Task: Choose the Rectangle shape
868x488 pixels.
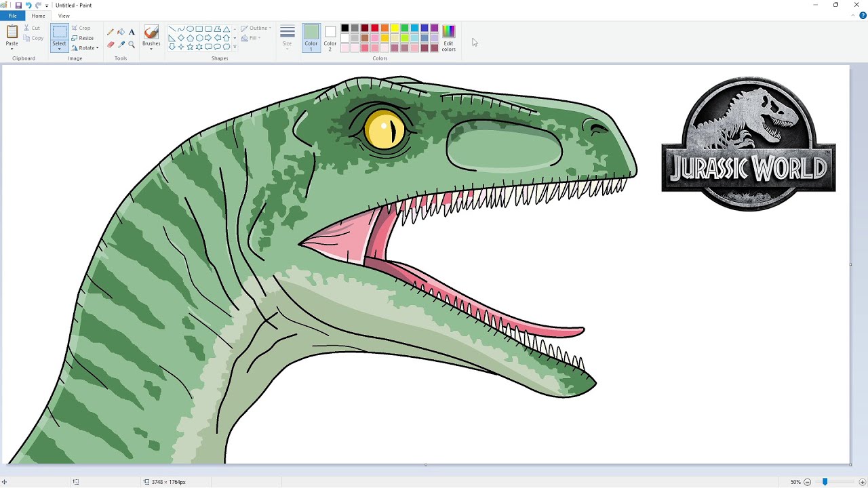Action: (199, 29)
